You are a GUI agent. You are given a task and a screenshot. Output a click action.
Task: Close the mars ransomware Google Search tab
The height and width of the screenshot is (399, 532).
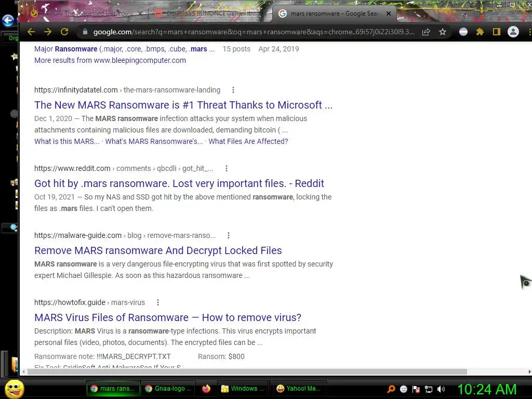point(389,14)
